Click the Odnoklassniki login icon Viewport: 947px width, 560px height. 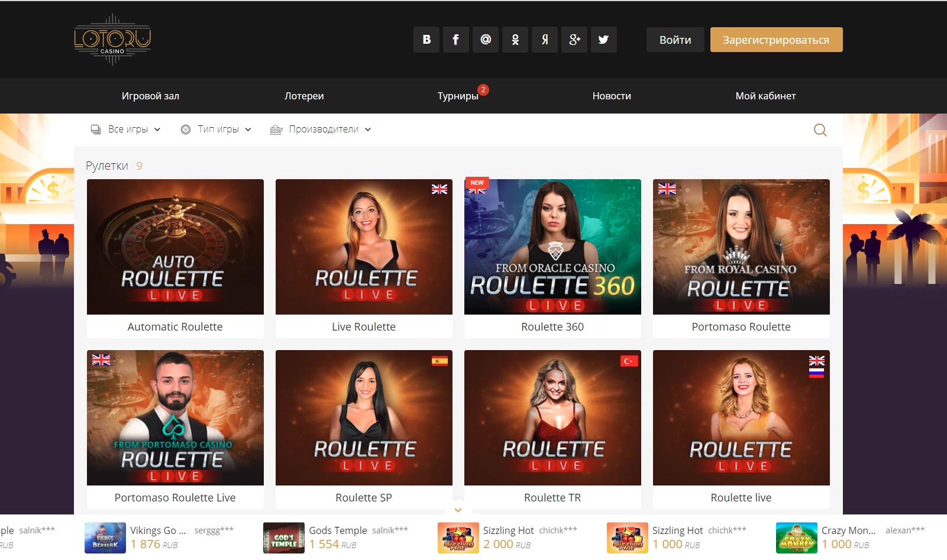(515, 40)
